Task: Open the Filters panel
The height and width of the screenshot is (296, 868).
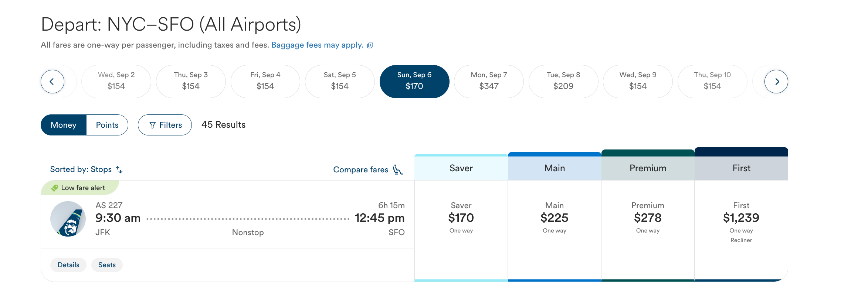Action: 165,125
